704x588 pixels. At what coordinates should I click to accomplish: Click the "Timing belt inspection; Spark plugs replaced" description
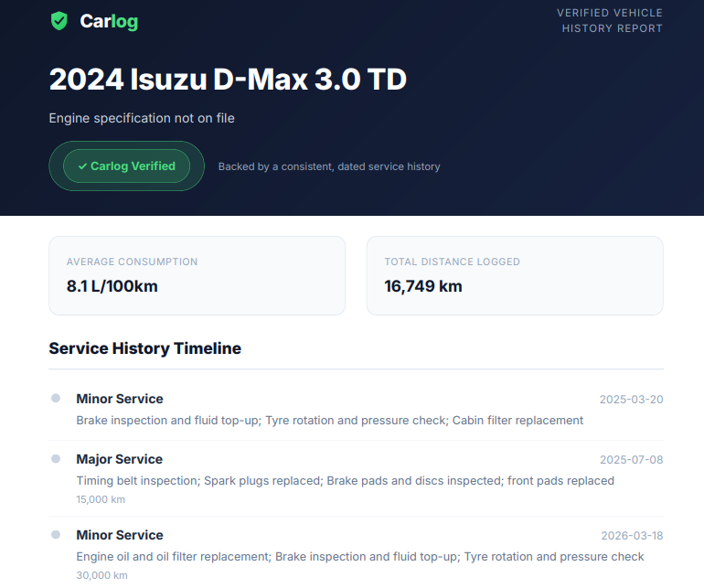click(x=345, y=481)
